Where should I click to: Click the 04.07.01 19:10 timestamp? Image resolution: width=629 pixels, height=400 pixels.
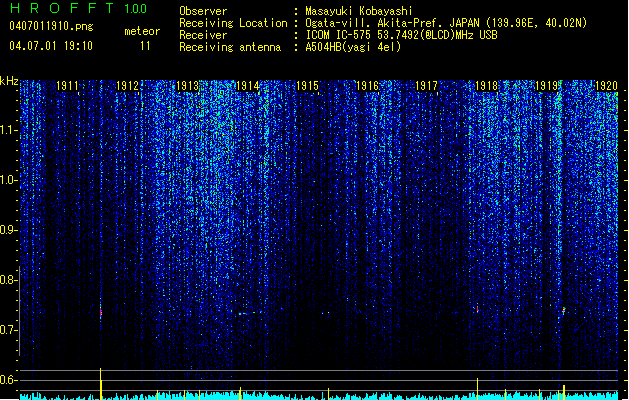click(x=51, y=46)
